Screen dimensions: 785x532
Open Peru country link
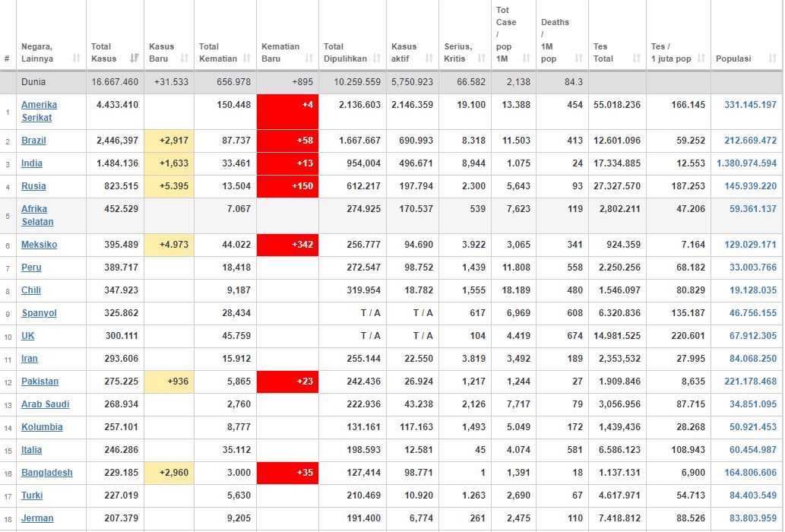coord(31,268)
